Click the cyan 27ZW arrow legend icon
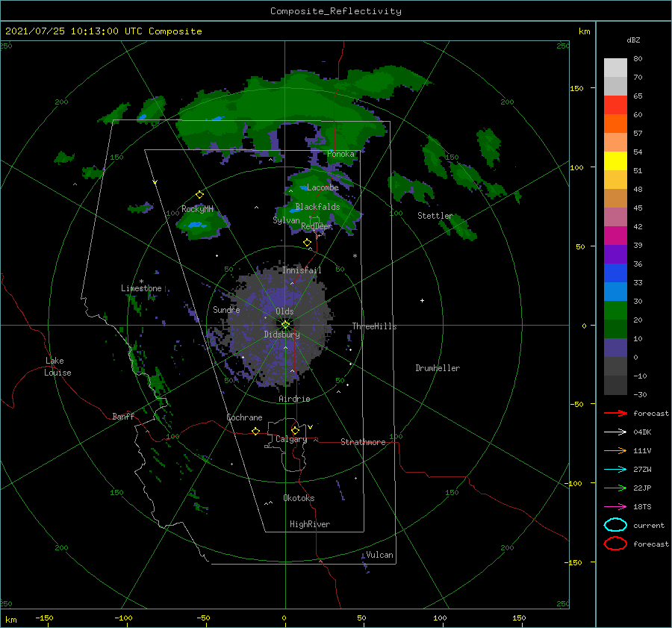Viewport: 672px width, 628px height. click(x=615, y=470)
